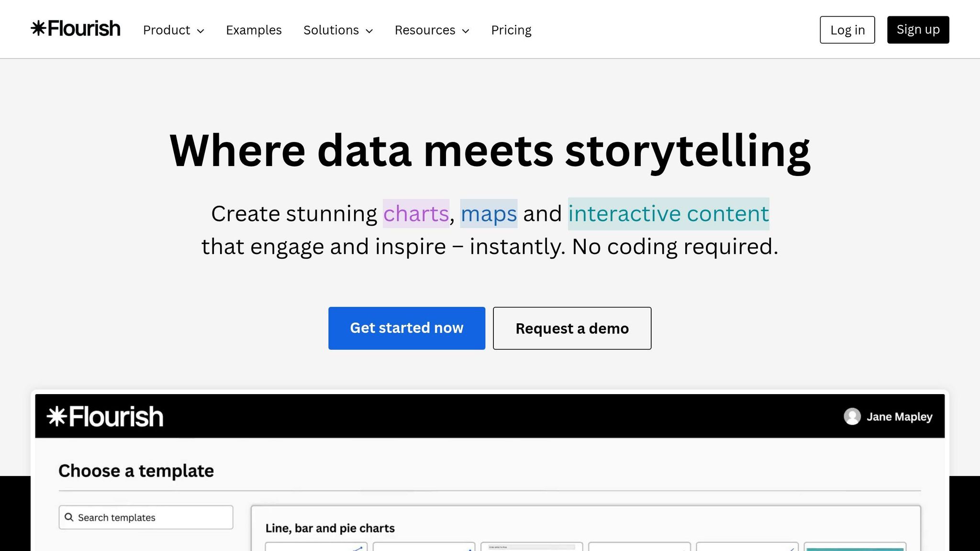
Task: Go to the Pricing page
Action: click(x=511, y=30)
